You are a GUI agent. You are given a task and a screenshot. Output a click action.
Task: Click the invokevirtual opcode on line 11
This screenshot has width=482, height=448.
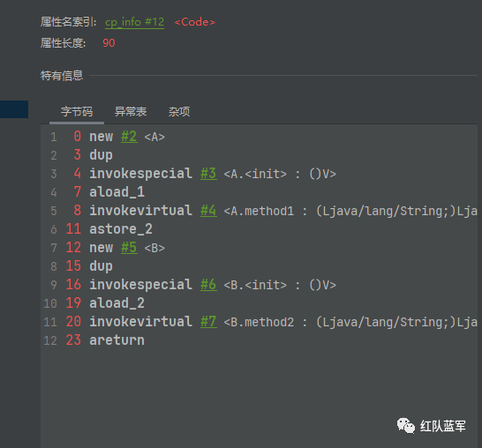point(140,322)
